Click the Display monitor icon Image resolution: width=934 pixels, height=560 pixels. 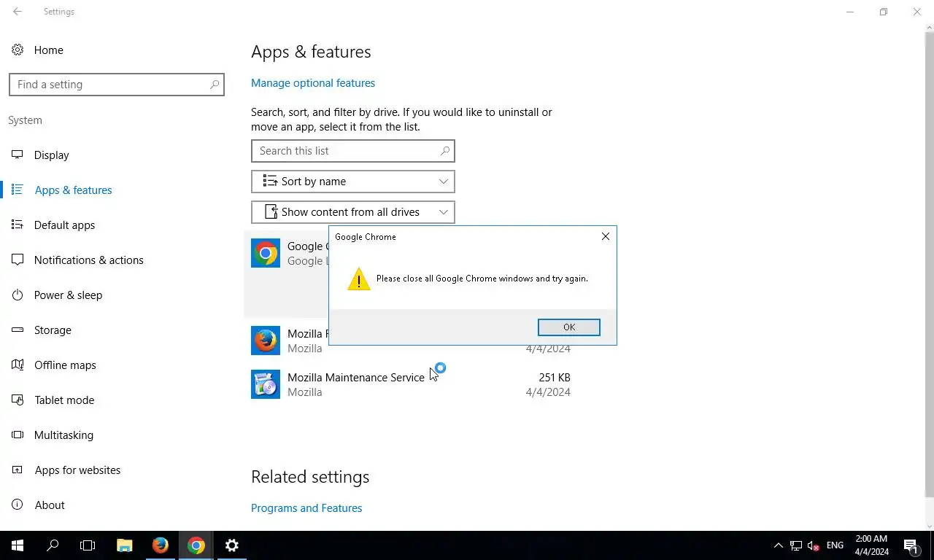(18, 155)
